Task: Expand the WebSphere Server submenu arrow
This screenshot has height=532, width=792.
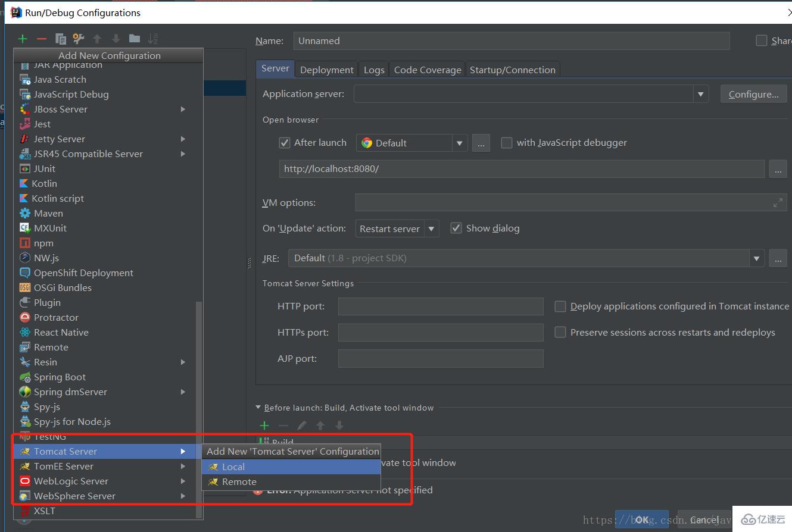Action: [183, 496]
